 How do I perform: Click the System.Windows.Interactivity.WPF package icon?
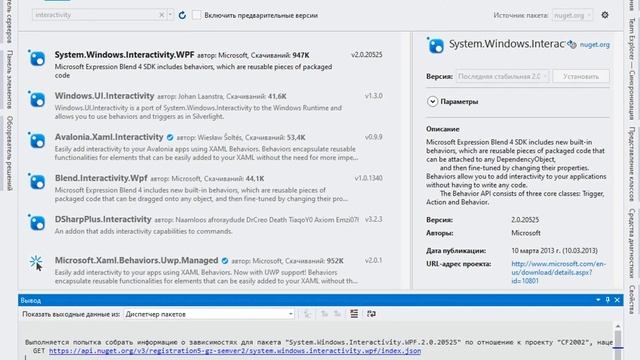point(37,58)
